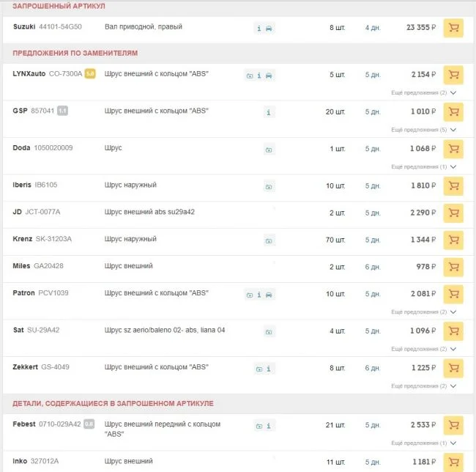Click cart icon for Krenz SK-31203A
Viewport: 476px width, 472px height.
(x=453, y=240)
